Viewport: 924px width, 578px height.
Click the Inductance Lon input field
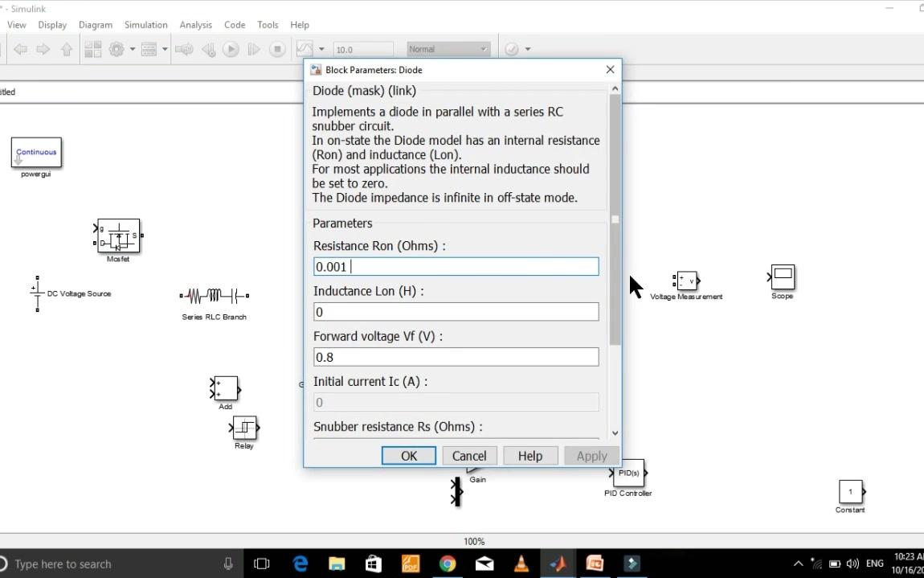coord(456,312)
